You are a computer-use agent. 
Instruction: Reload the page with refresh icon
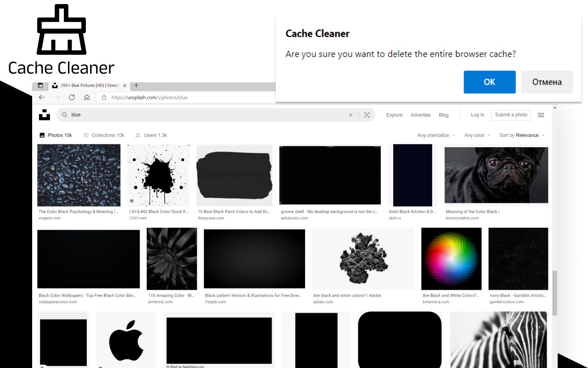click(x=72, y=98)
